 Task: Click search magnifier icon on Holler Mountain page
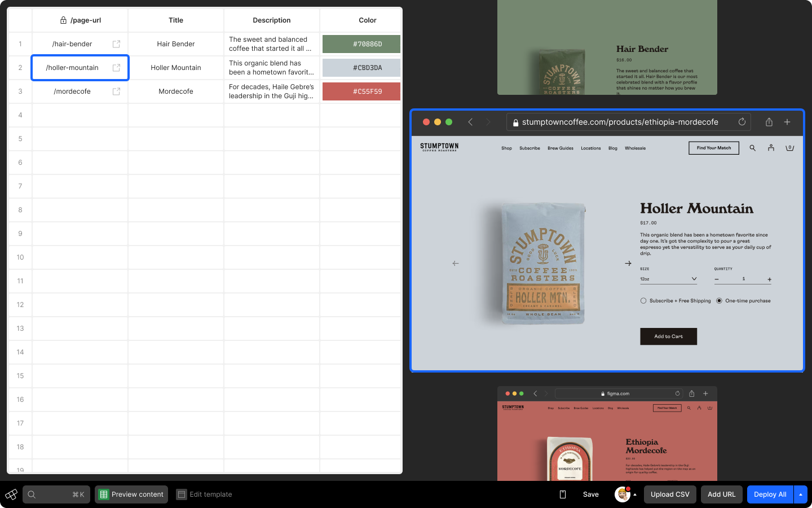click(752, 148)
